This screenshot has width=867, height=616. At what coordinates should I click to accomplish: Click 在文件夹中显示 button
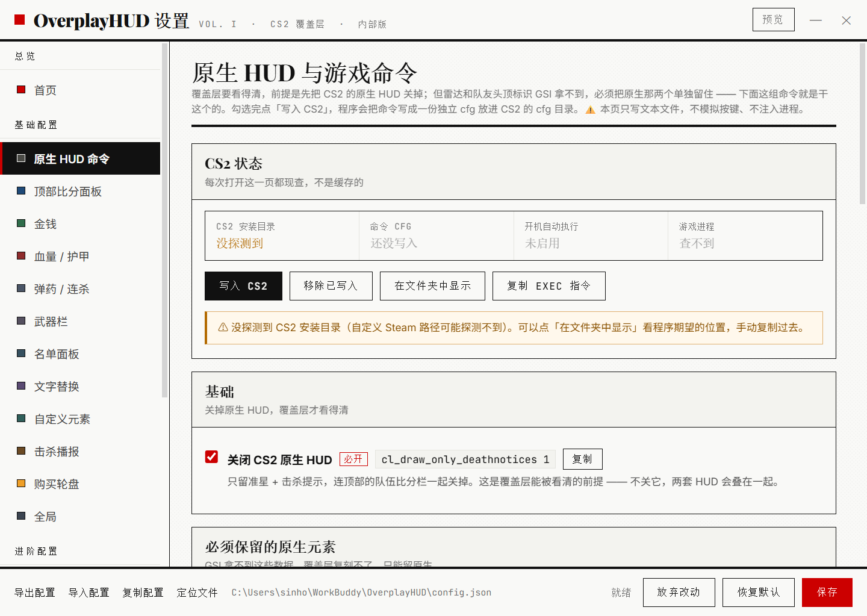[x=432, y=286]
